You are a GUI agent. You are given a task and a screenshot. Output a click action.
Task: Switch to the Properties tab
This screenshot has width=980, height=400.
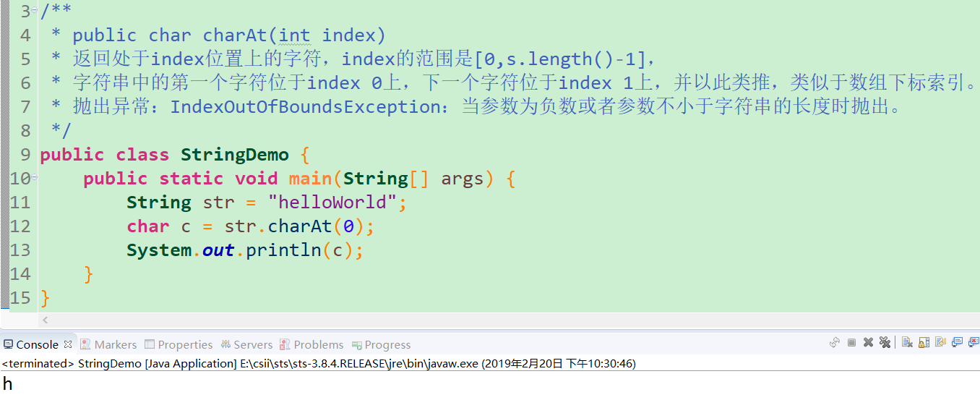click(x=179, y=345)
